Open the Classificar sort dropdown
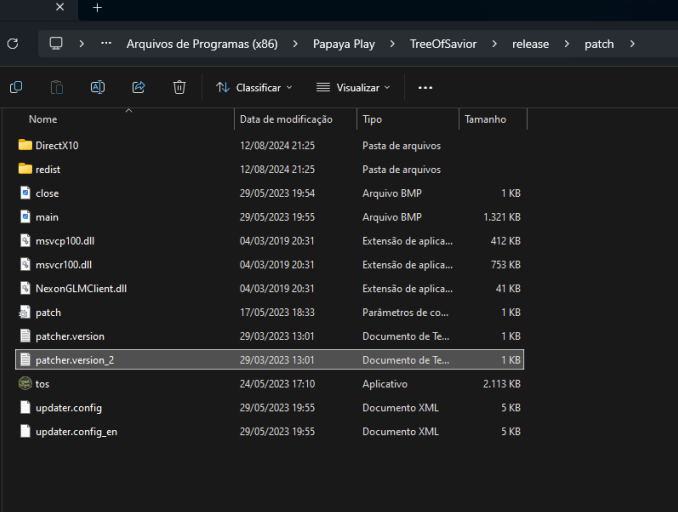678x512 pixels. pos(254,88)
